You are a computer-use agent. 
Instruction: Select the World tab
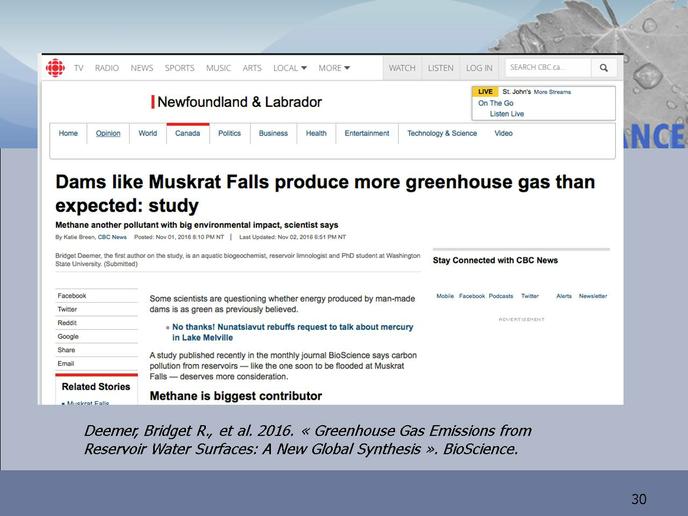(x=147, y=133)
